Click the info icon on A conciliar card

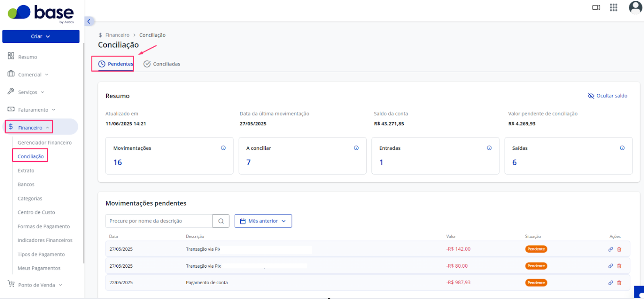tap(356, 148)
